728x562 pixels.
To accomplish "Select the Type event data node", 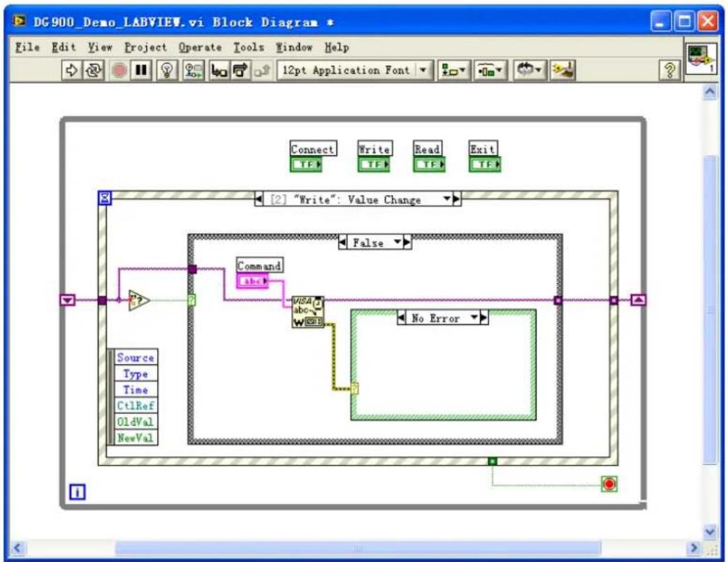I will pos(135,374).
